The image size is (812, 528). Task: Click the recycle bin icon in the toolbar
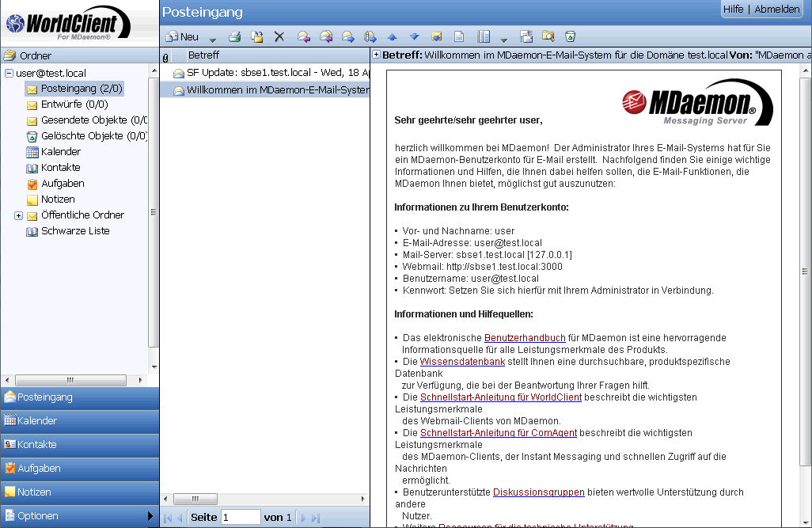(x=570, y=36)
